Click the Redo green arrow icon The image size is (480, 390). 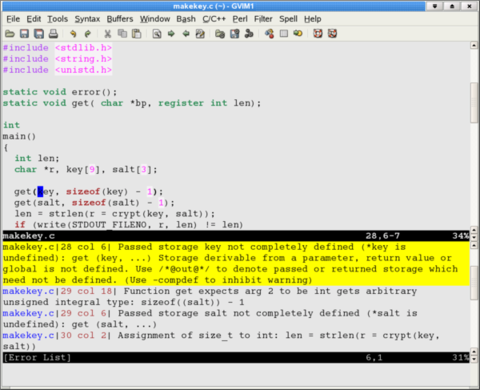click(88, 34)
